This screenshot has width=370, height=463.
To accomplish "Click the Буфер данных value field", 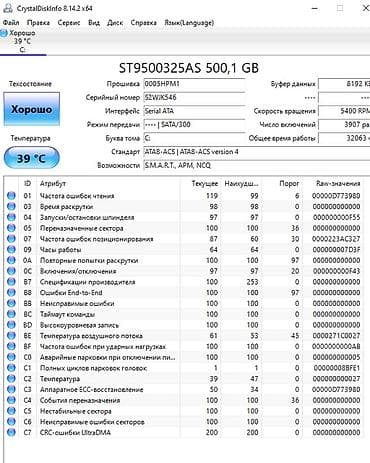I will [344, 84].
